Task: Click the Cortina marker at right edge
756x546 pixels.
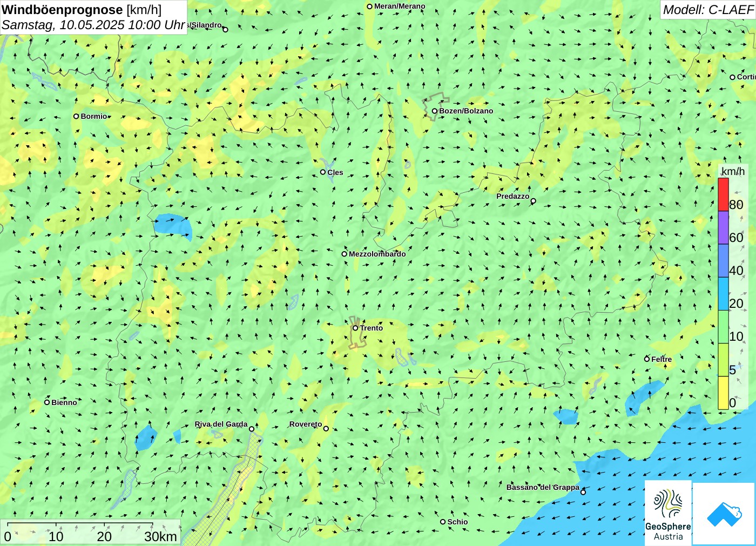Action: [x=732, y=77]
